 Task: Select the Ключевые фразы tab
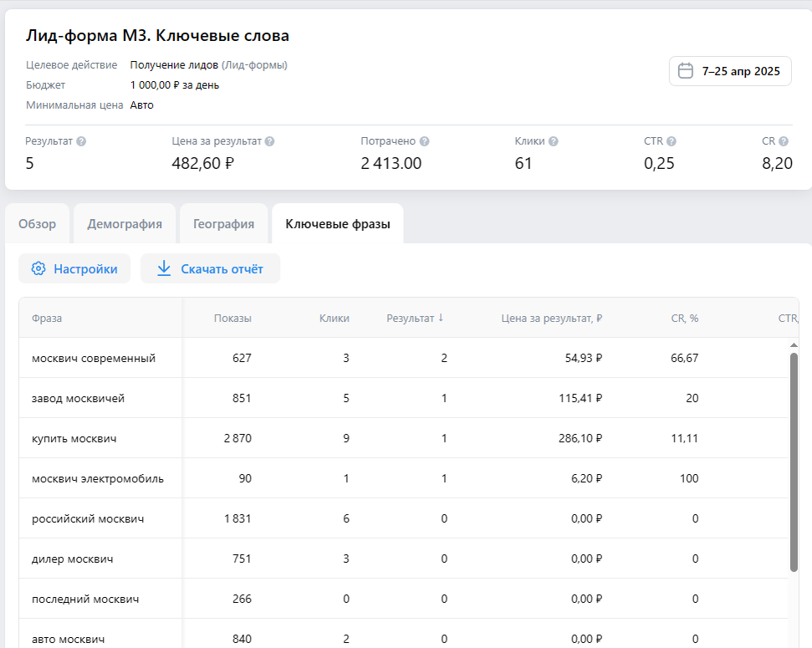(338, 224)
